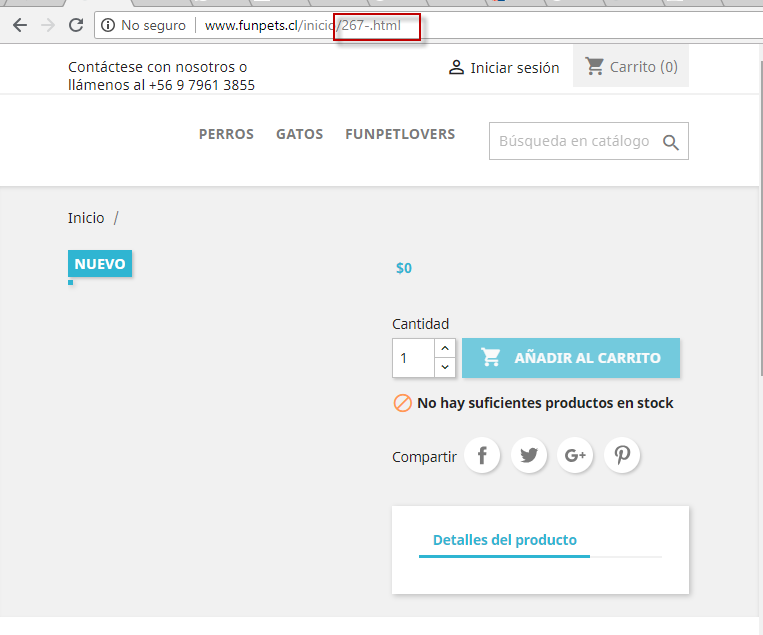Viewport: 763px width, 635px height.
Task: Click the NUEVO product flag
Action: pyautogui.click(x=100, y=264)
